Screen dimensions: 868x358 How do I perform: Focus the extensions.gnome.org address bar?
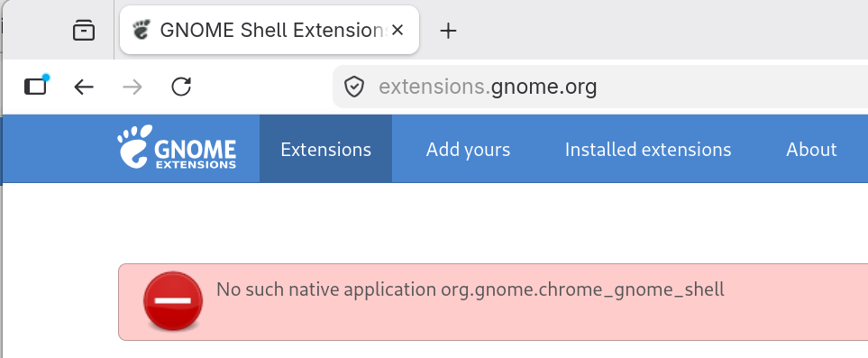[600, 87]
